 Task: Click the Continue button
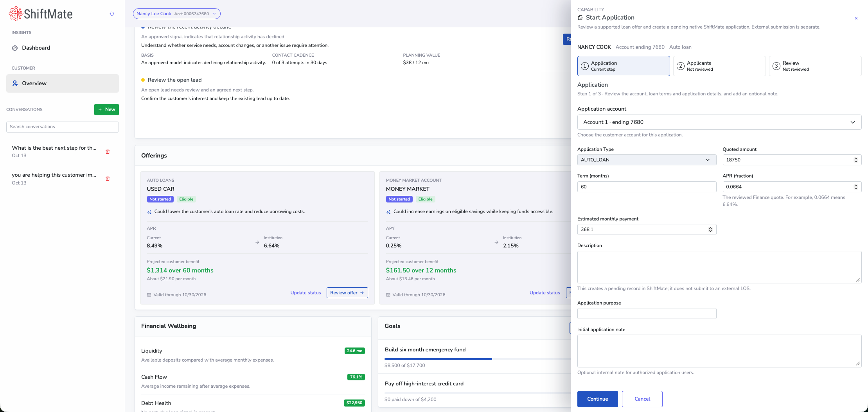click(x=597, y=399)
